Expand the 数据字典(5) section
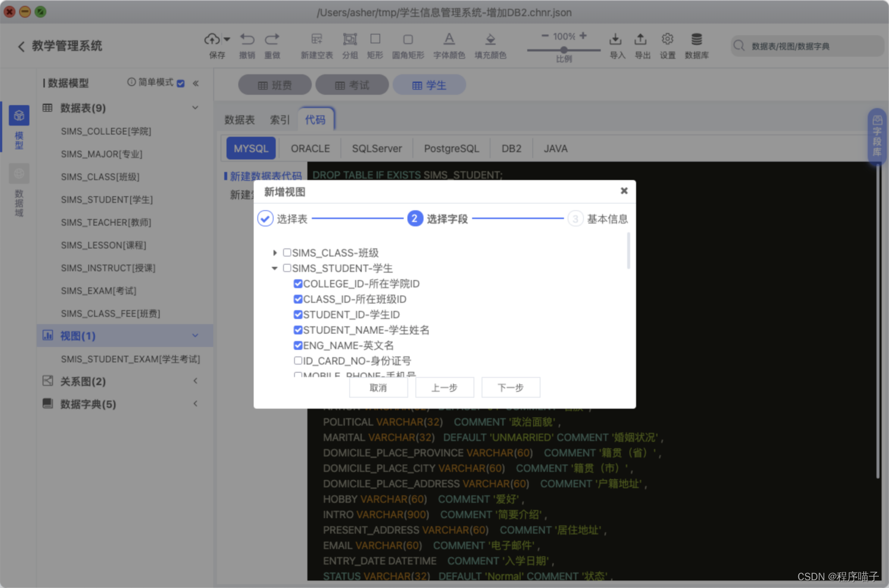The image size is (889, 588). [195, 404]
